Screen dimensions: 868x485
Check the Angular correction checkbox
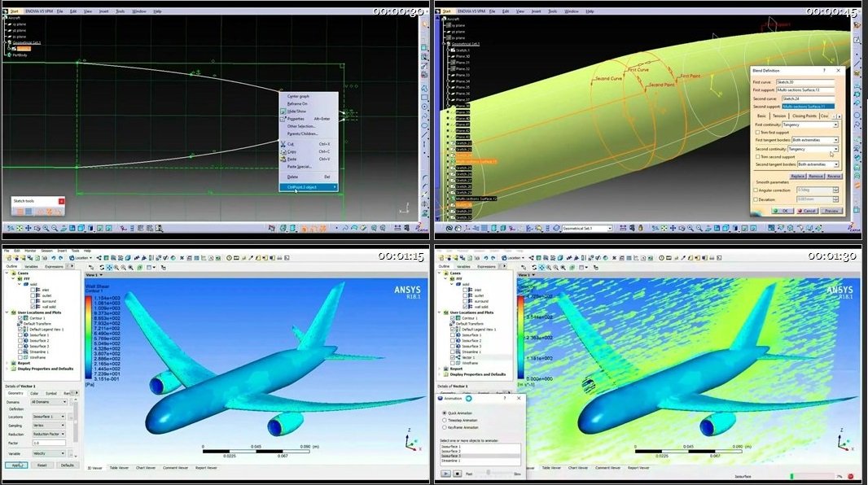coord(756,190)
